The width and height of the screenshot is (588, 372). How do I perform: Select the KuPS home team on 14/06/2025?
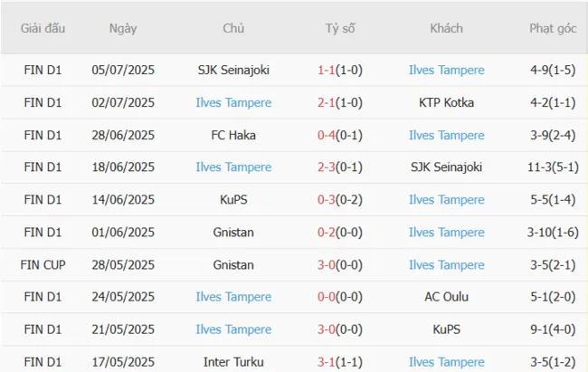pyautogui.click(x=233, y=200)
